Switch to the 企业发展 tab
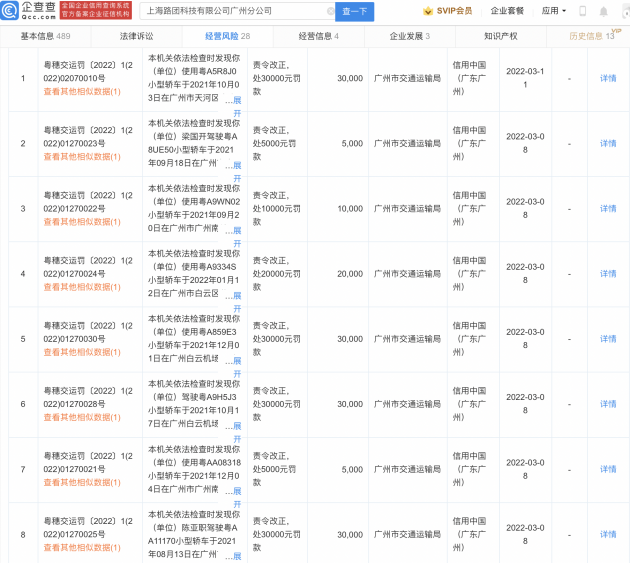The height and width of the screenshot is (563, 630). [x=410, y=36]
